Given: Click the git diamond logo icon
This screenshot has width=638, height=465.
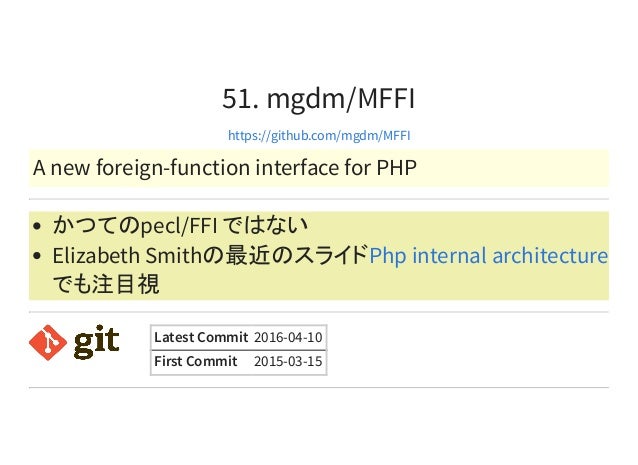Looking at the screenshot, I should click(48, 342).
